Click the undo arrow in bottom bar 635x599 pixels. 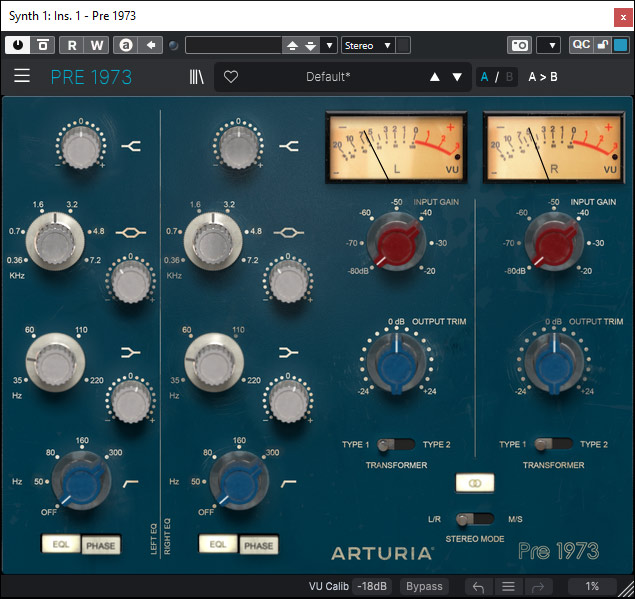tap(478, 587)
